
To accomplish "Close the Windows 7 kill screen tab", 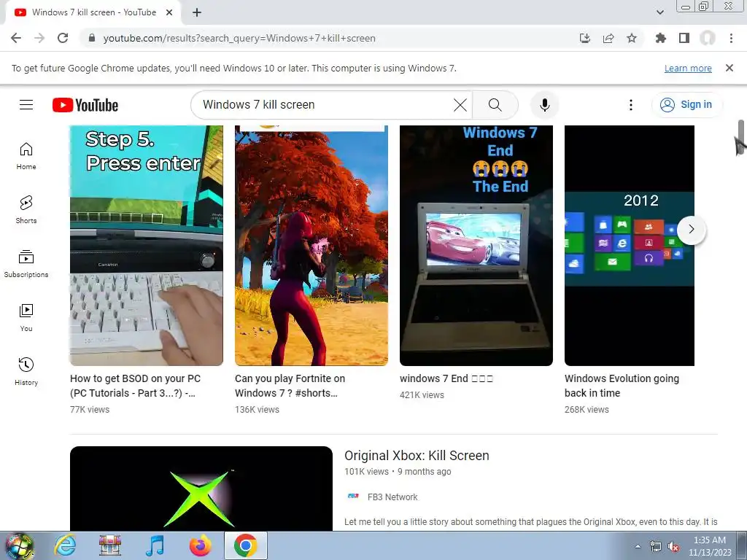I will click(169, 12).
